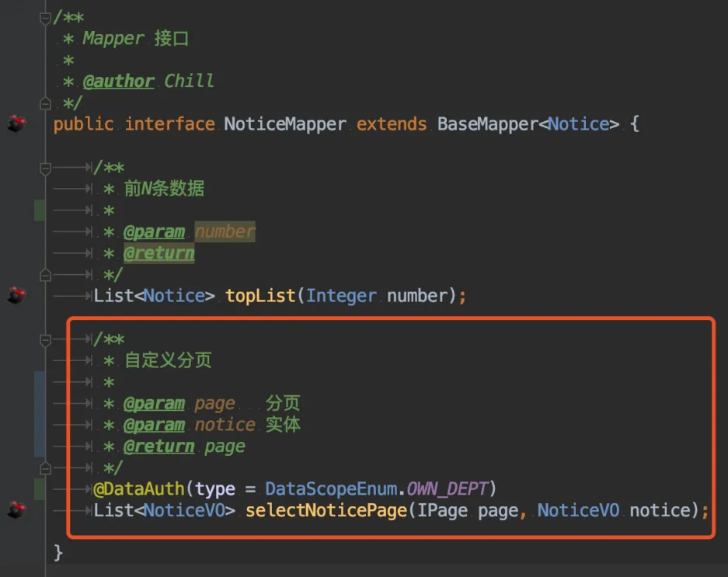
Task: Click the selectNoticePage method name
Action: click(x=326, y=510)
